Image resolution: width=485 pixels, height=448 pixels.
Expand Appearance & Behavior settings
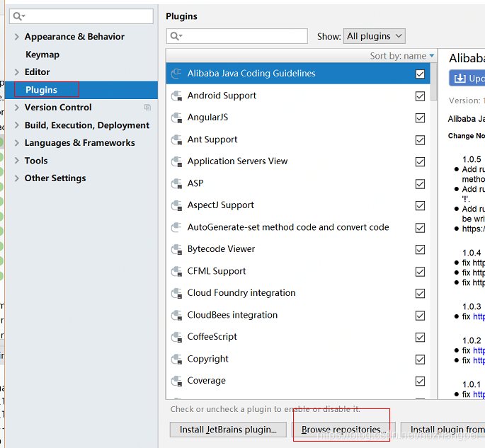click(17, 37)
